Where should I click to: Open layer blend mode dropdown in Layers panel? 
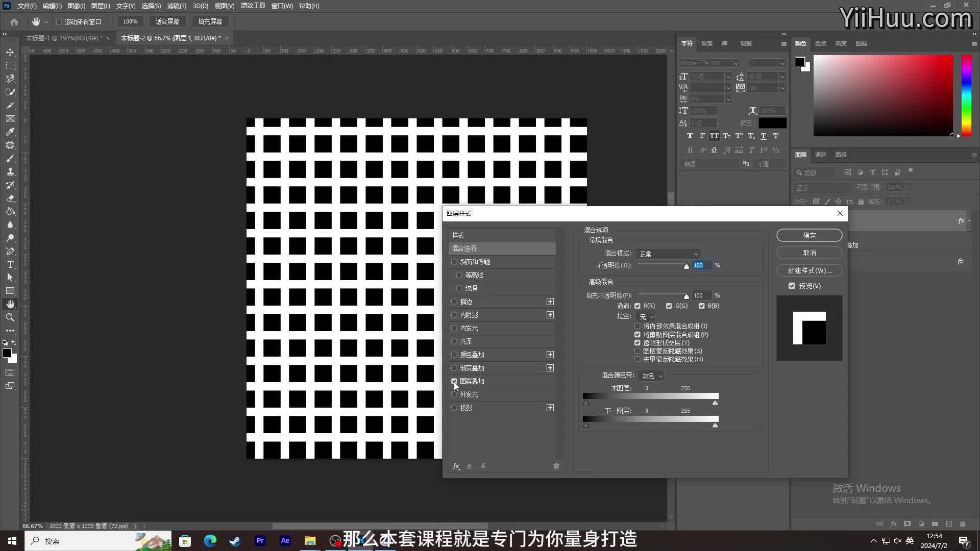[822, 187]
